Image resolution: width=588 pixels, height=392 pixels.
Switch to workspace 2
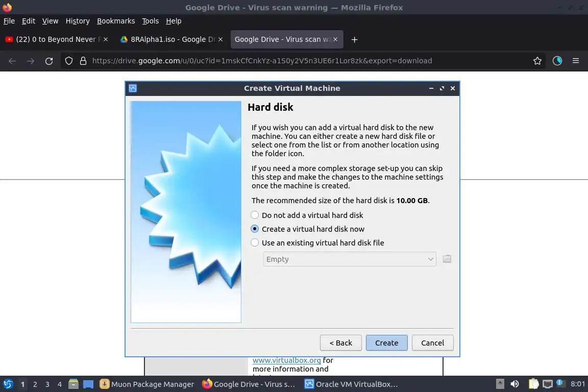click(35, 384)
